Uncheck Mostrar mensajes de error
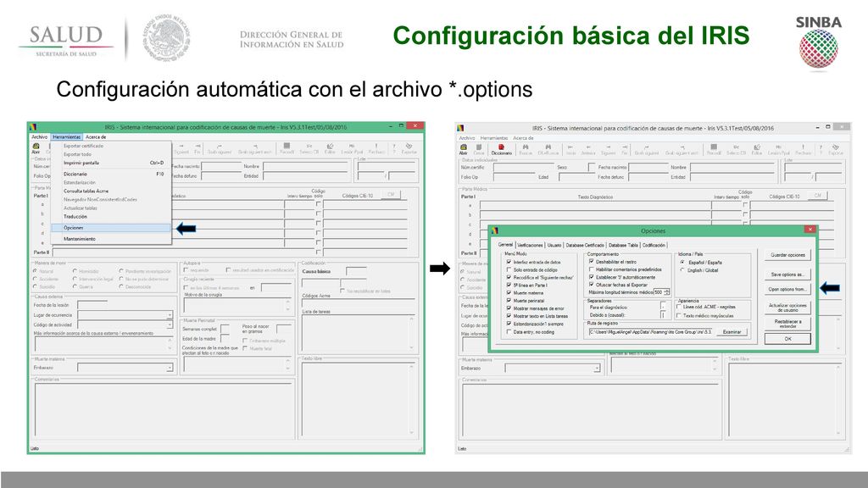868x488 pixels. pos(509,308)
